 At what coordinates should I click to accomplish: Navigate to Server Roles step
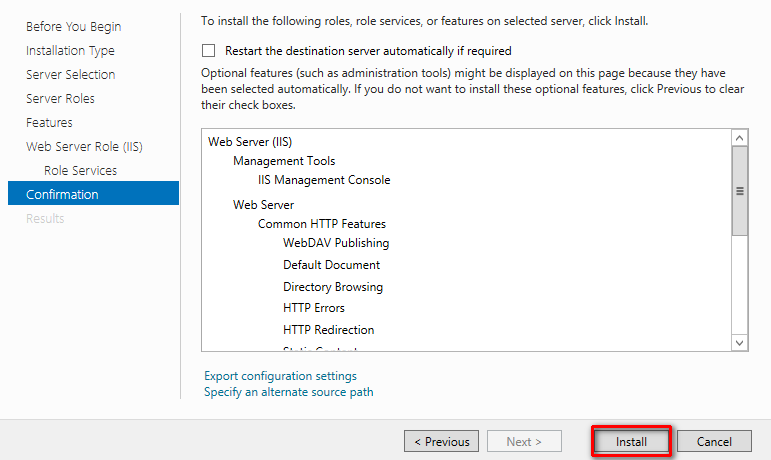(60, 99)
